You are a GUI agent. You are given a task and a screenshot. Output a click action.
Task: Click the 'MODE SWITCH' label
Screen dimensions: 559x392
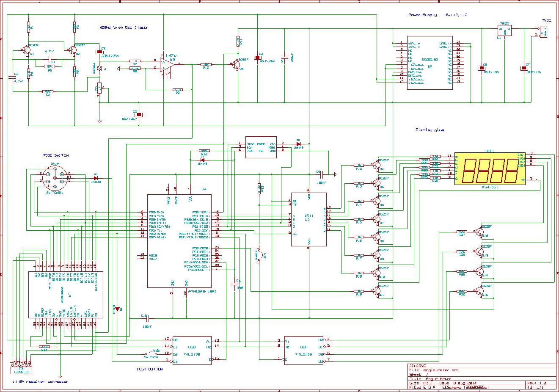[x=55, y=156]
